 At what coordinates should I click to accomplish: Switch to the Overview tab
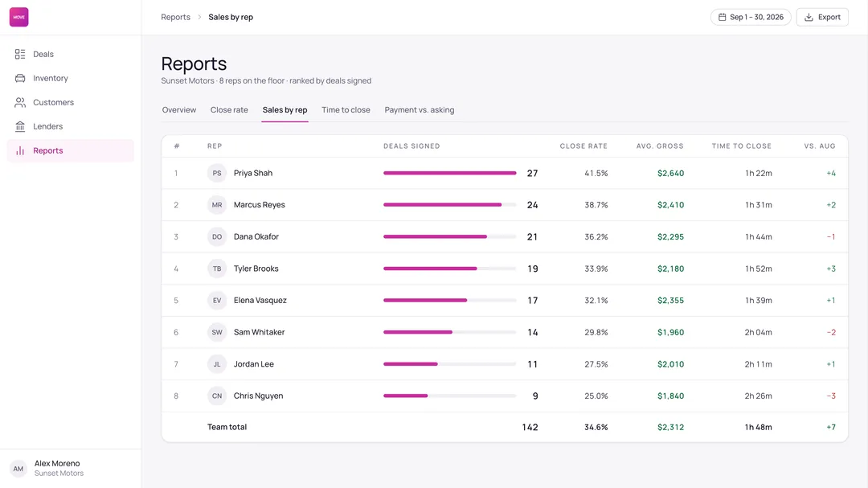[x=178, y=109]
